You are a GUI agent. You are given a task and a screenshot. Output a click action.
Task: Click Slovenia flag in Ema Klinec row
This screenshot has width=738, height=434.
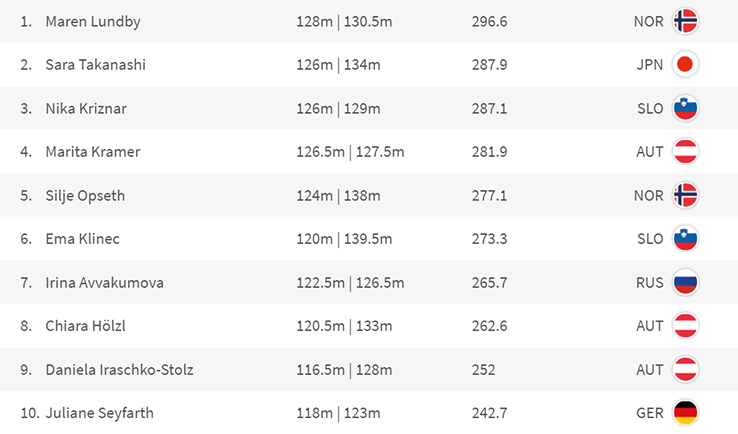pyautogui.click(x=685, y=239)
